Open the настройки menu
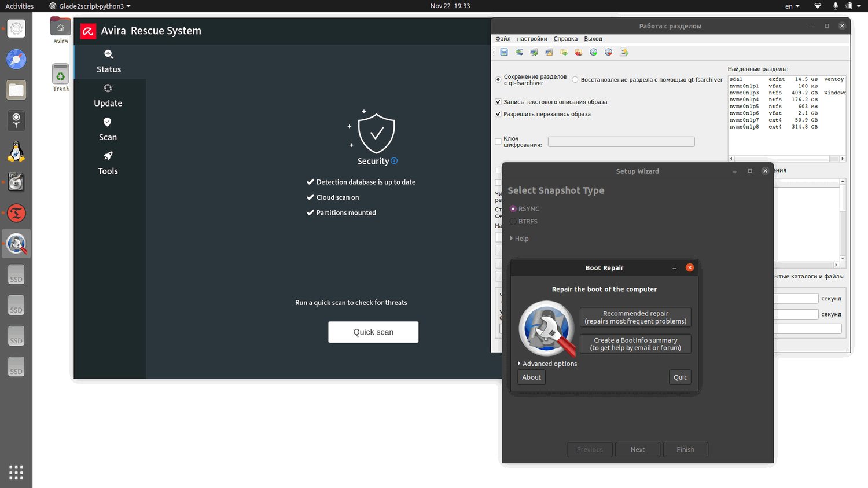Screen dimensions: 868x488 pos(532,39)
